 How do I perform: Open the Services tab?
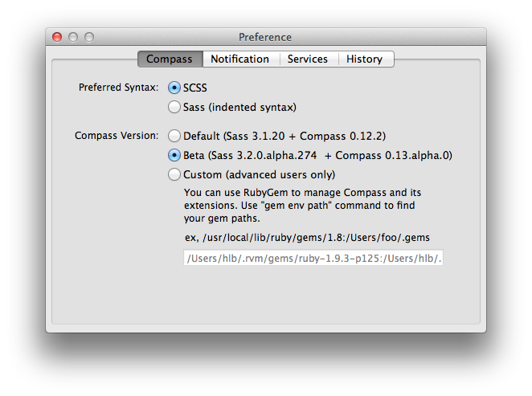307,59
